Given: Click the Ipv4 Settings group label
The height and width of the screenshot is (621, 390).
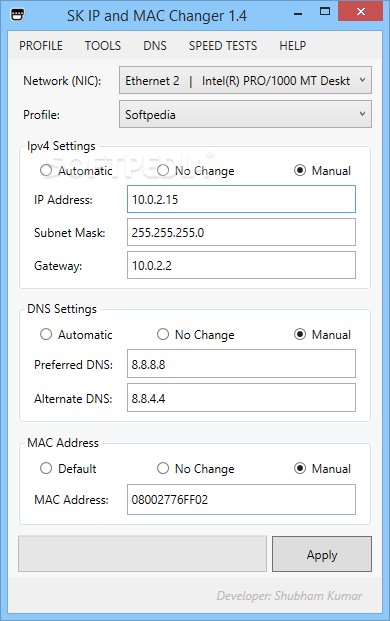Looking at the screenshot, I should click(61, 146).
